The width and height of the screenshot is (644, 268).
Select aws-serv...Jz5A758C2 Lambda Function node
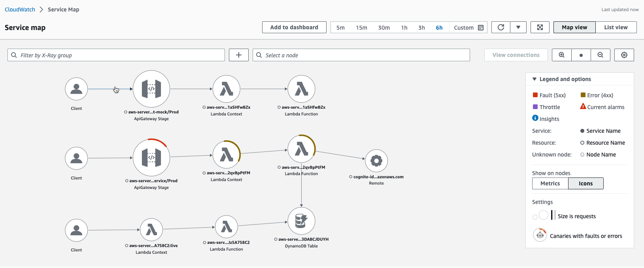click(x=227, y=227)
